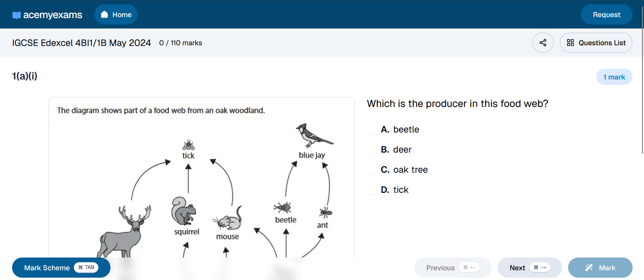
Task: Click the Previous arrow shortcut badge
Action: point(469,267)
